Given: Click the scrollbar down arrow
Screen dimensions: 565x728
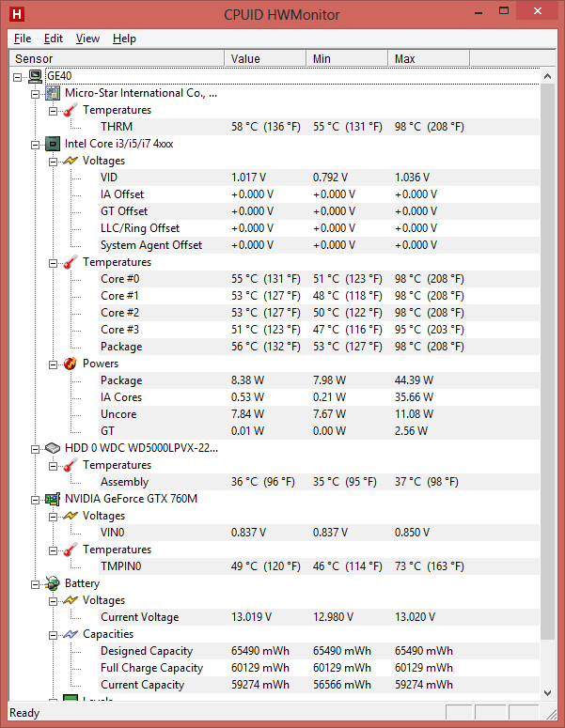Looking at the screenshot, I should [547, 693].
